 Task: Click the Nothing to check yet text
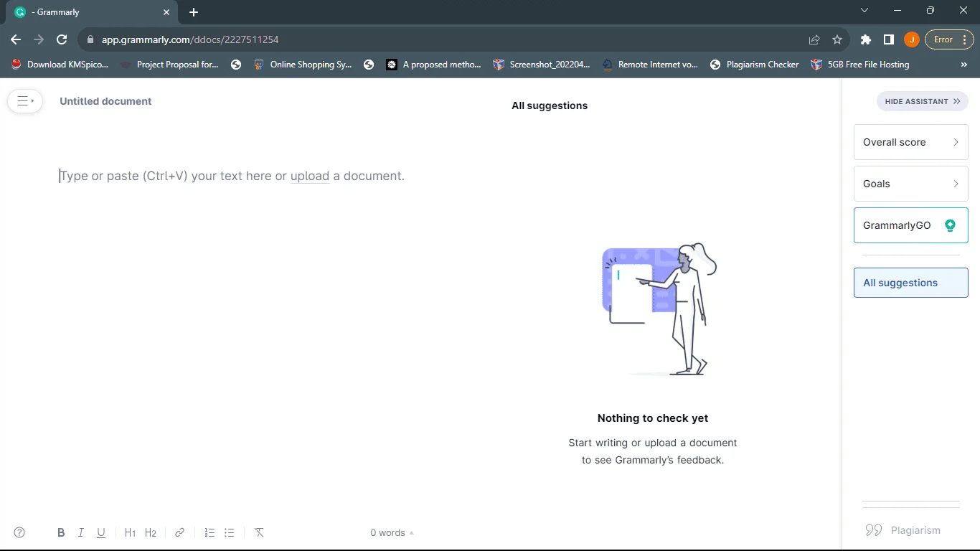[653, 418]
